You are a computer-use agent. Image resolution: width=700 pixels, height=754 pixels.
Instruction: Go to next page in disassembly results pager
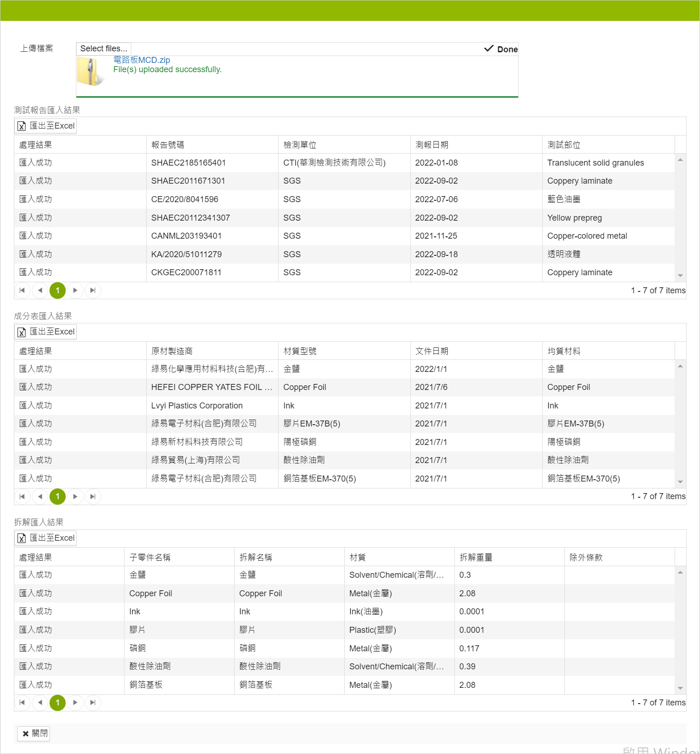tap(75, 703)
